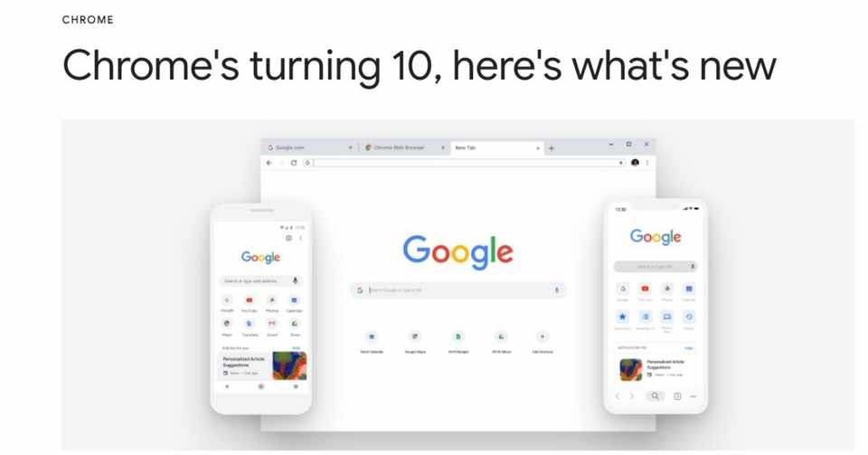
Task: Click the new tab plus button
Action: (552, 147)
